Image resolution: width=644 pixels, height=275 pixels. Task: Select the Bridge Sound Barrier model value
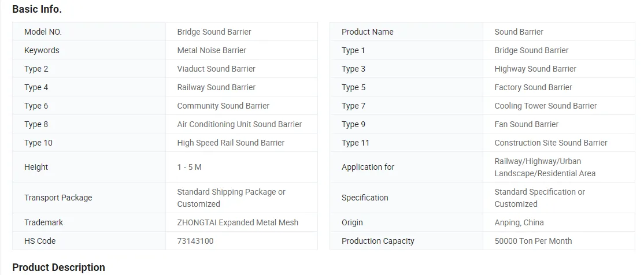coord(214,32)
